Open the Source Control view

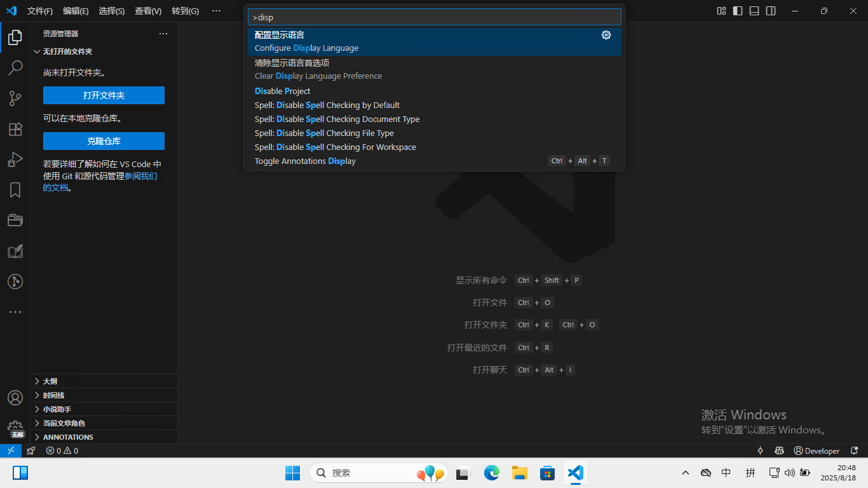point(15,98)
